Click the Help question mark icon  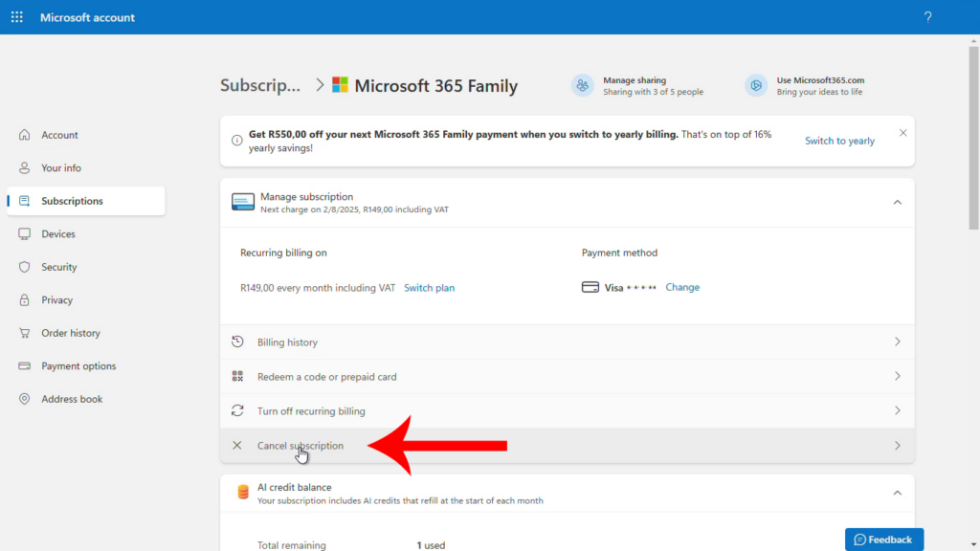(926, 16)
